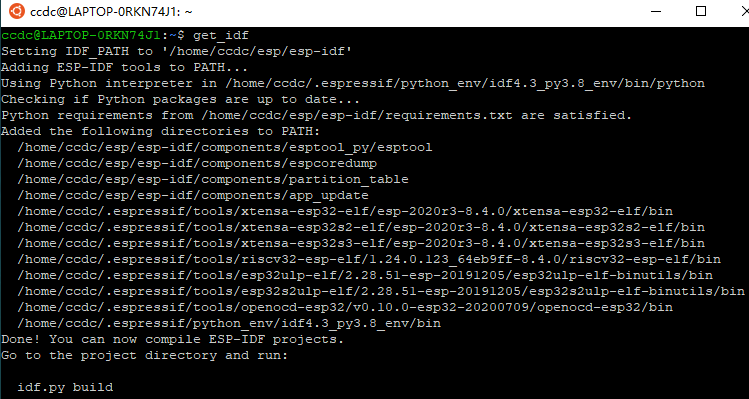The width and height of the screenshot is (749, 399).
Task: Click the riscv32-esp-elf path line
Action: click(x=369, y=259)
